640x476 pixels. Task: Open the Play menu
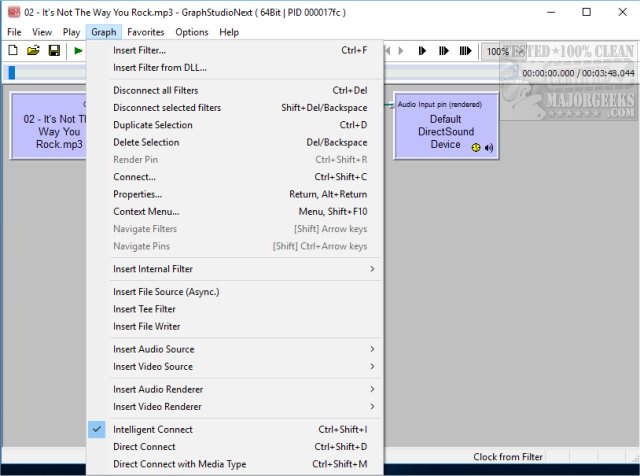tap(71, 32)
